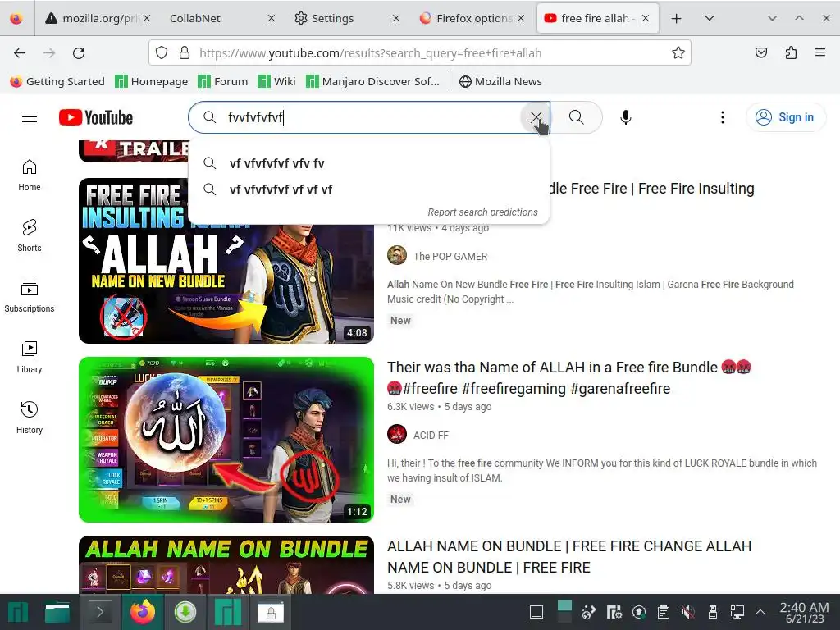
Task: Select suggestion 'vf vfvfvfvf vfv fv'
Action: (369, 163)
